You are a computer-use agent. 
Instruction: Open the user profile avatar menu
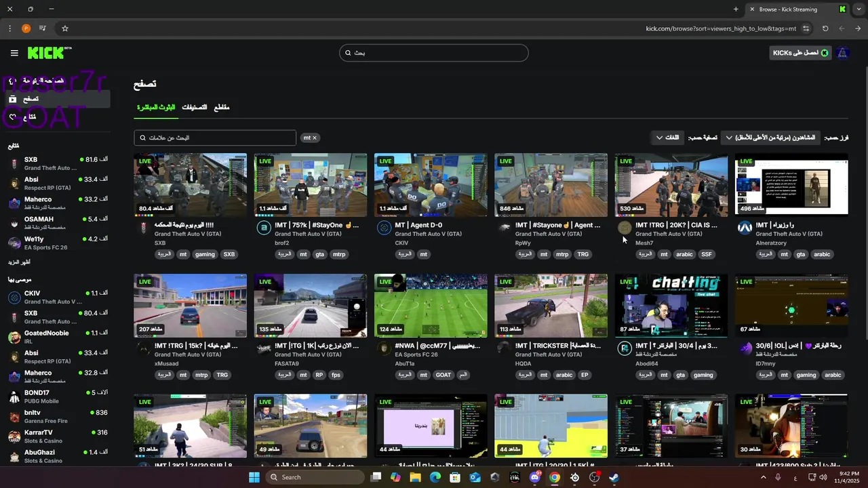[x=842, y=53]
